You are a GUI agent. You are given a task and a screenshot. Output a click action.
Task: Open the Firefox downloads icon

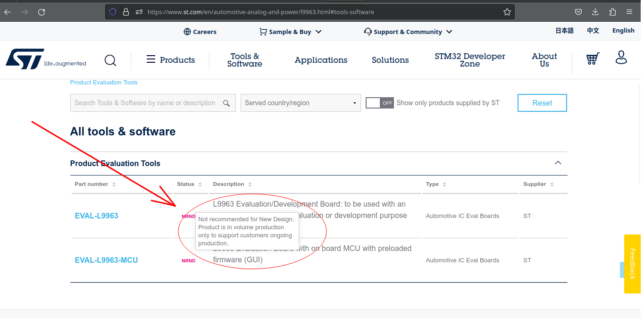(x=595, y=11)
